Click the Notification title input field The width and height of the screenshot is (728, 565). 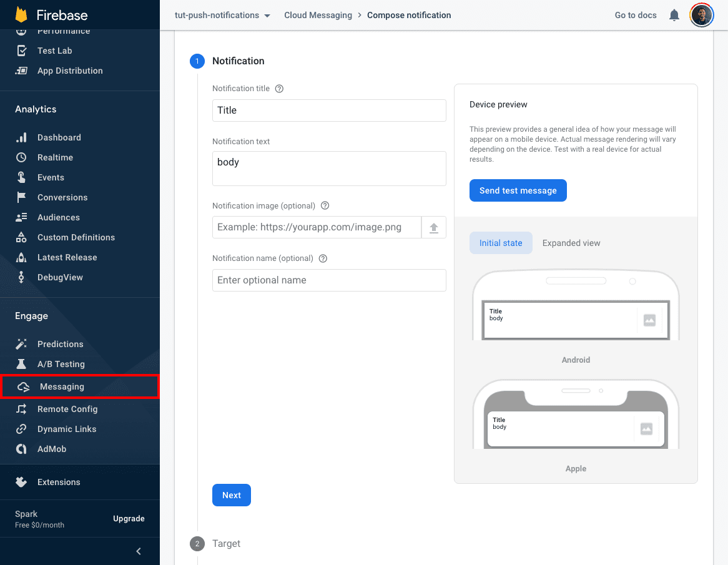[329, 111]
